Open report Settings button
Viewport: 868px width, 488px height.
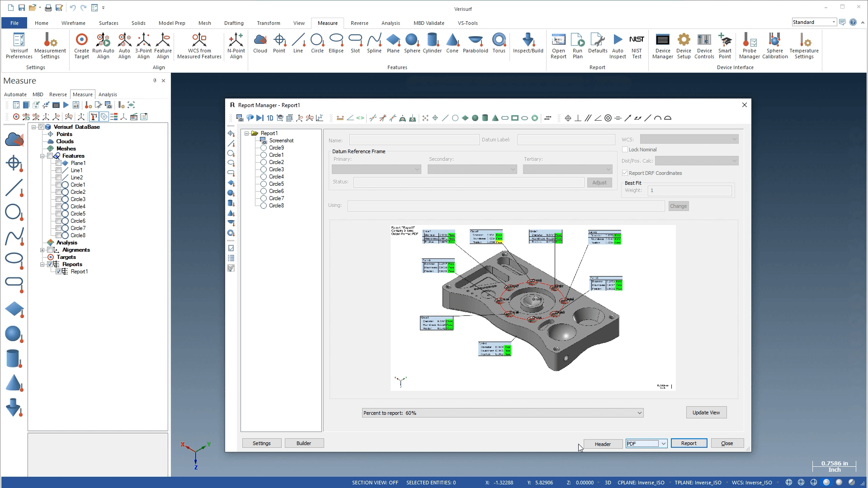click(262, 443)
